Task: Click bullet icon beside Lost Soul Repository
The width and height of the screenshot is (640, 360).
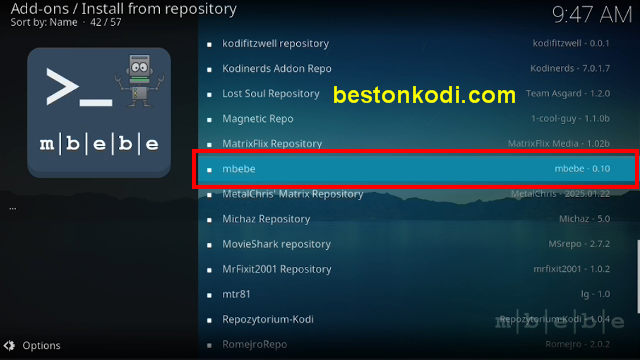Action: click(x=209, y=95)
